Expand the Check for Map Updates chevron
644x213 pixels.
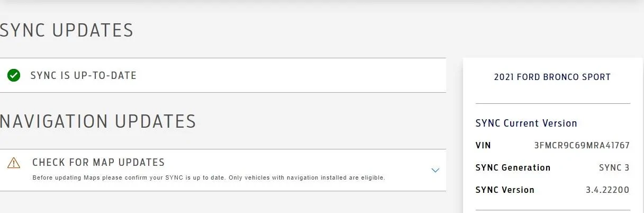click(435, 170)
